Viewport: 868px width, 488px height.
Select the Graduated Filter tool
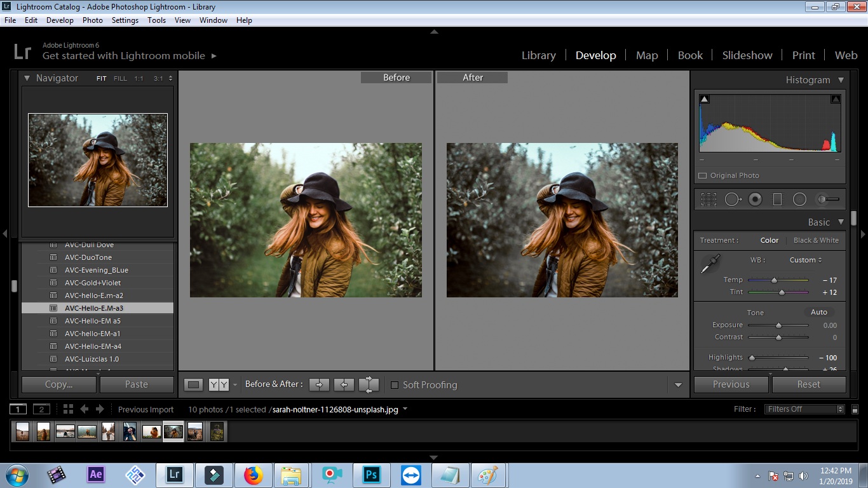pos(777,200)
